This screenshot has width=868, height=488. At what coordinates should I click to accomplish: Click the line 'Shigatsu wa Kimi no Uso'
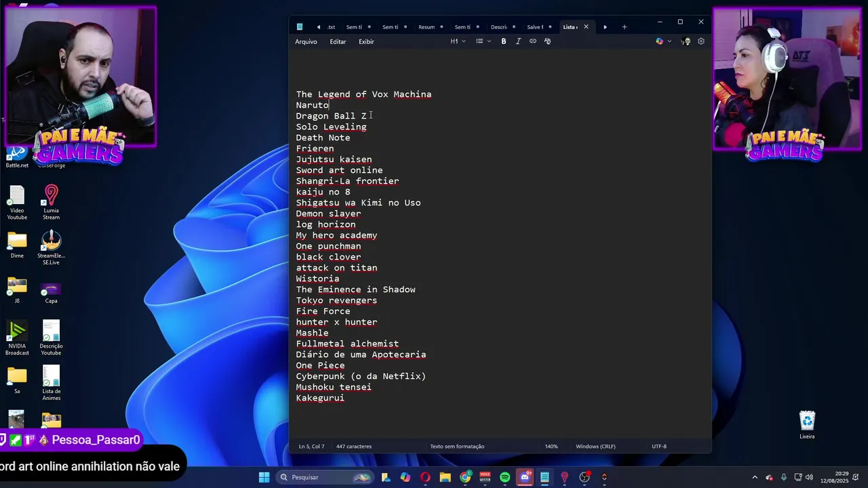(x=358, y=203)
